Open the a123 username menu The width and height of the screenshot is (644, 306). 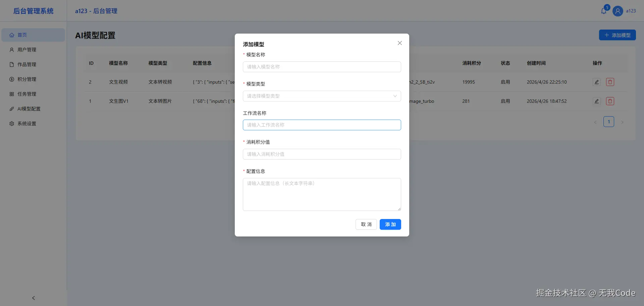(x=631, y=11)
